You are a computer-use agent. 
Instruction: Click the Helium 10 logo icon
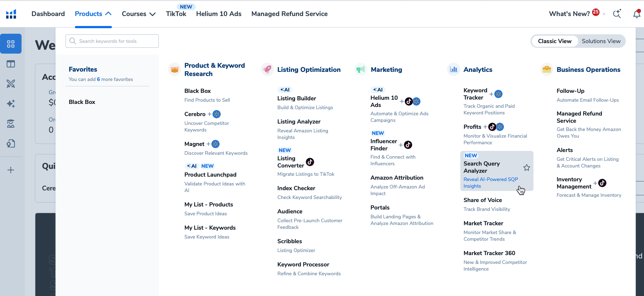11,14
